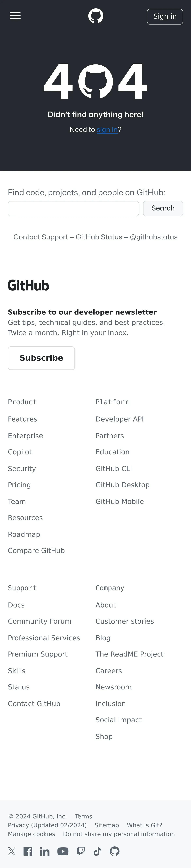Click Manage cookies in the footer
Screen dimensions: 191x868
click(32, 834)
